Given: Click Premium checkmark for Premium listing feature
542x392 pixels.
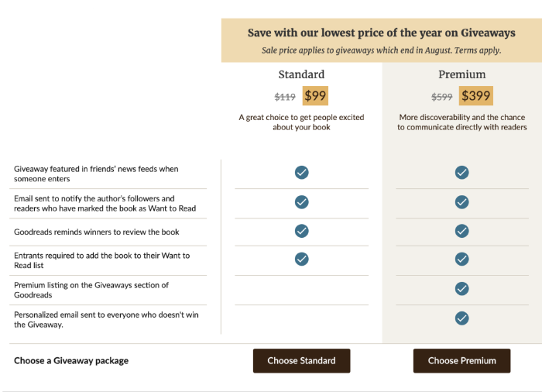Looking at the screenshot, I should pyautogui.click(x=461, y=288).
